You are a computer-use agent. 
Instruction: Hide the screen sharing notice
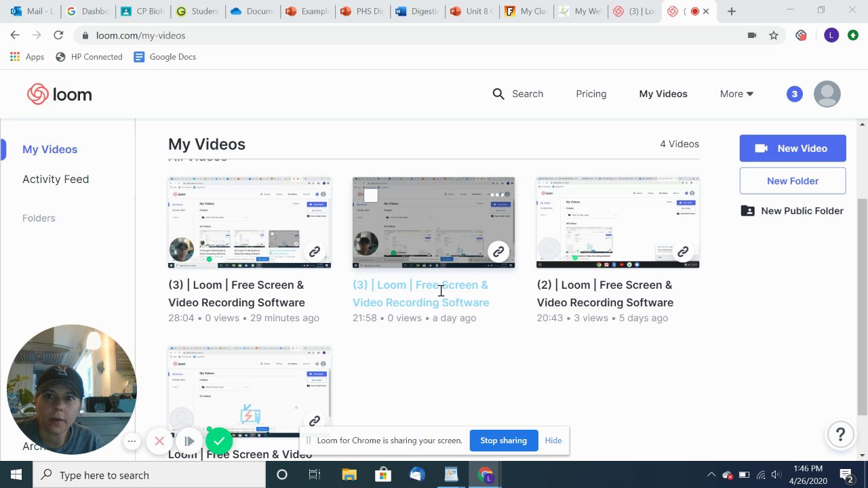[553, 441]
